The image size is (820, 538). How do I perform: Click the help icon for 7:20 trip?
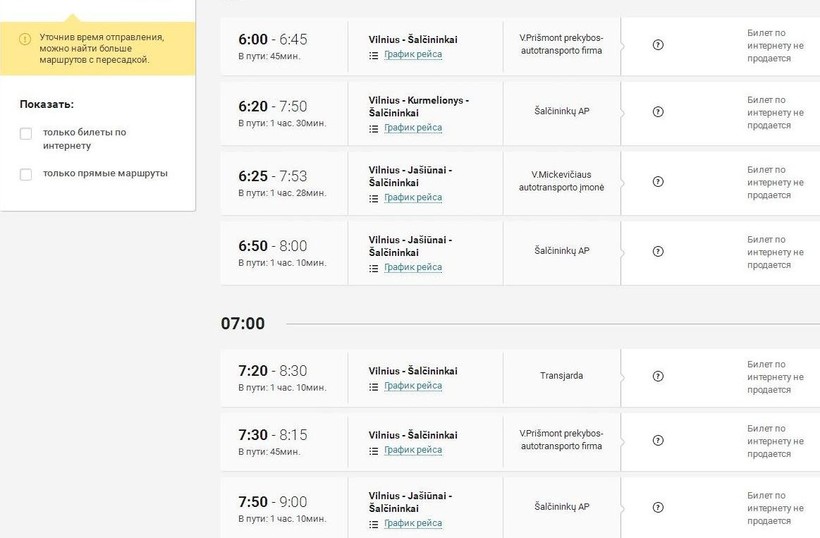coord(658,377)
